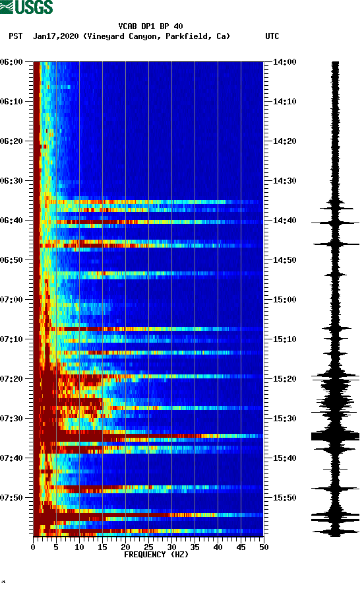Click the UTC time label '15:10'
Viewport: 364px width, 589px height.
click(284, 339)
